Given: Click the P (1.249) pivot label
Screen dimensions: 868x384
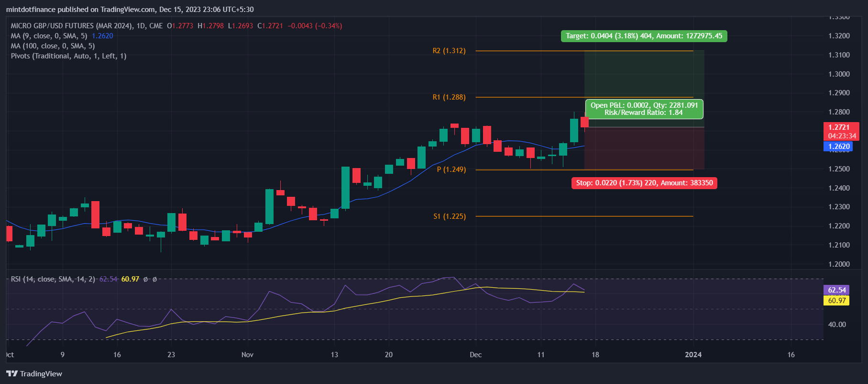Looking at the screenshot, I should (451, 169).
